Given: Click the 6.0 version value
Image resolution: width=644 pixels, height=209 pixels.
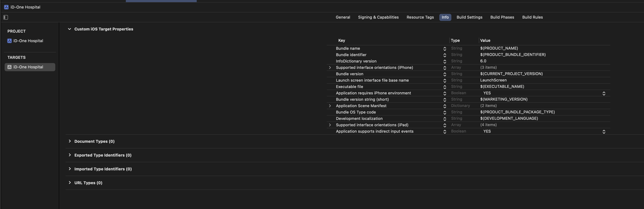Looking at the screenshot, I should coord(483,61).
